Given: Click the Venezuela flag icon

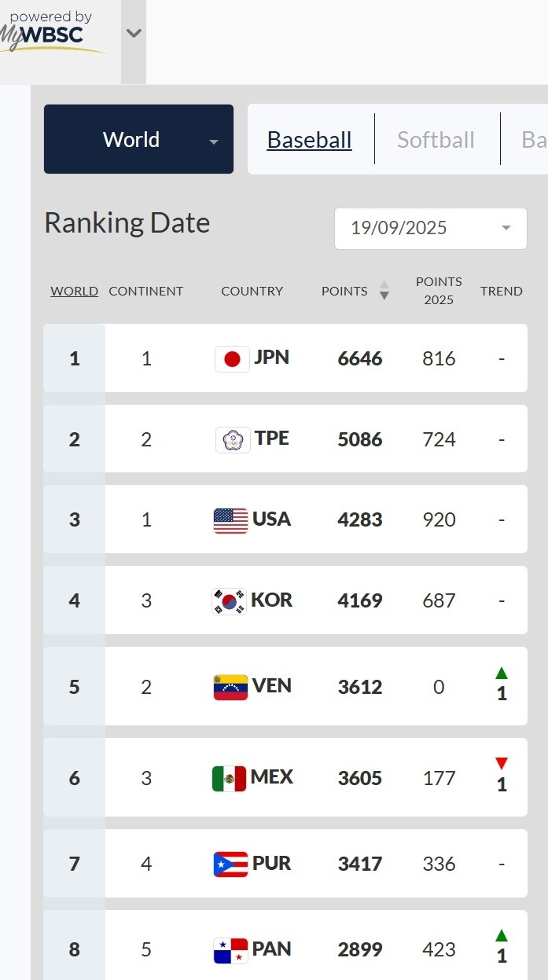Looking at the screenshot, I should point(230,687).
